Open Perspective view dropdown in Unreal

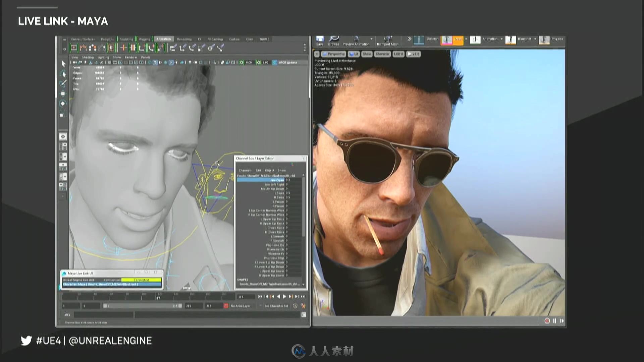click(x=333, y=54)
